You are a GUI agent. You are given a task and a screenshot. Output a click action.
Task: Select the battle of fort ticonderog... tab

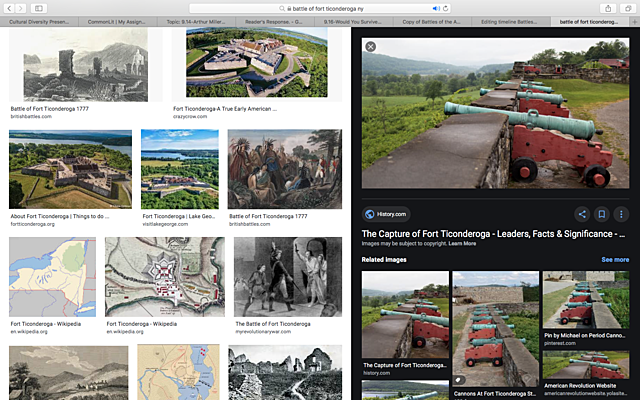[589, 22]
